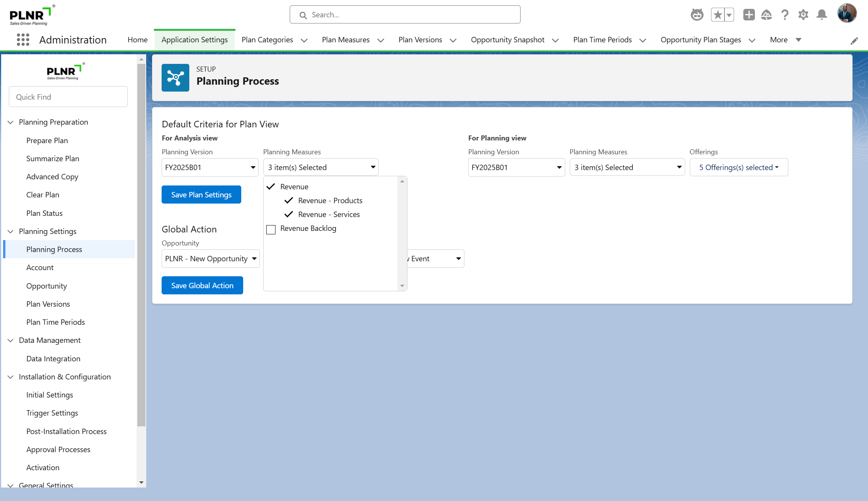Click the Favorites star icon
Screen dimensions: 868x501
click(718, 15)
